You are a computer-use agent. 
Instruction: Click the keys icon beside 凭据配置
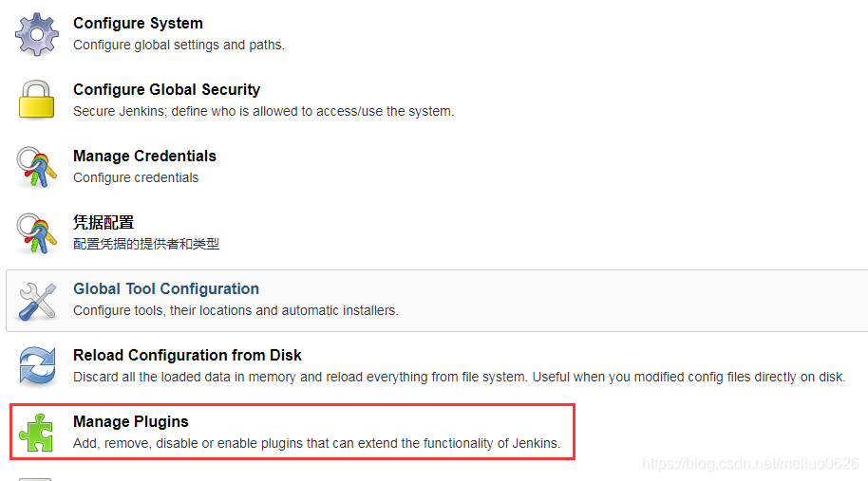(36, 233)
